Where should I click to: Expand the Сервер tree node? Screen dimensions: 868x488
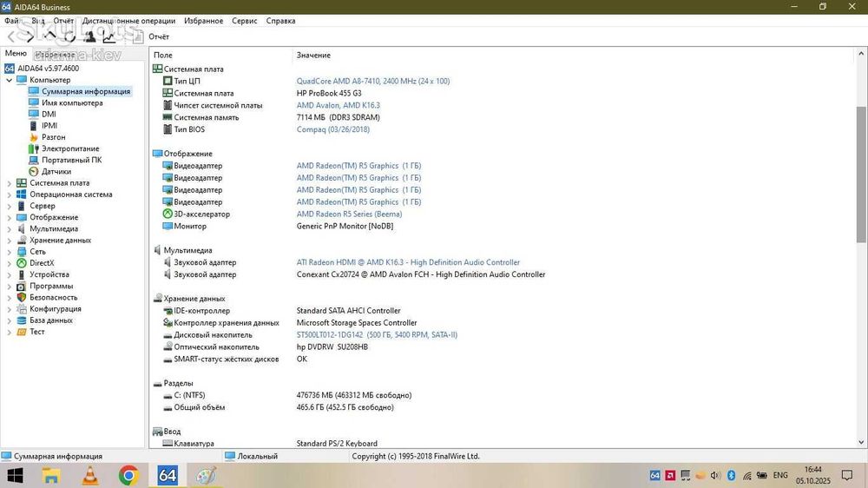pyautogui.click(x=9, y=206)
